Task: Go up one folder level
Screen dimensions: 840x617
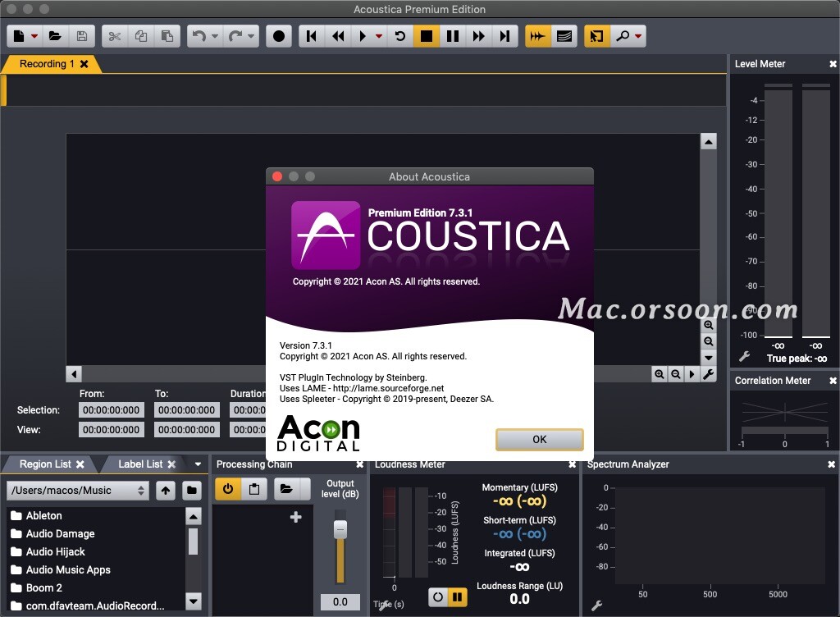Action: tap(166, 490)
